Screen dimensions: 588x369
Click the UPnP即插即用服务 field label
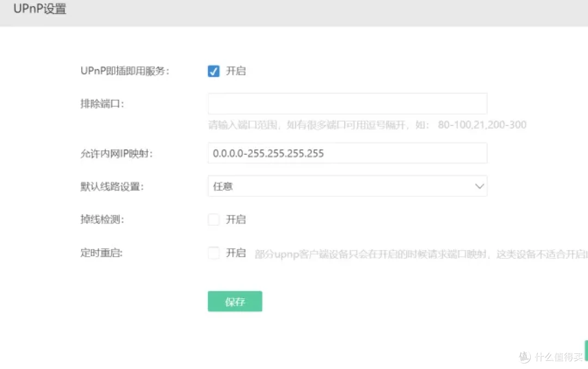pos(125,71)
